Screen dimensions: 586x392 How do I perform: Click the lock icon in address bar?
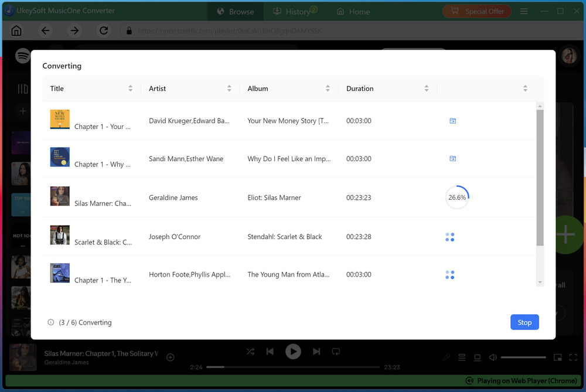click(x=130, y=30)
